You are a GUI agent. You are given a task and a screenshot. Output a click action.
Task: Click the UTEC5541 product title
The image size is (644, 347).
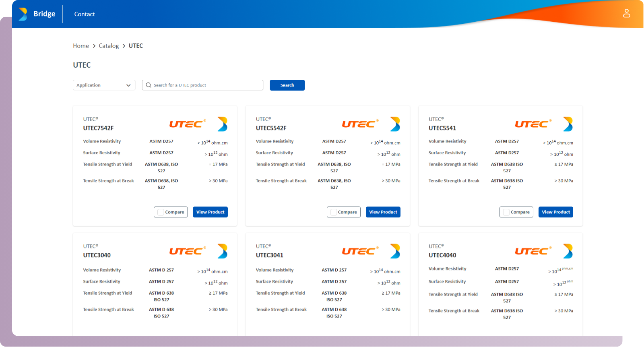[x=442, y=128]
